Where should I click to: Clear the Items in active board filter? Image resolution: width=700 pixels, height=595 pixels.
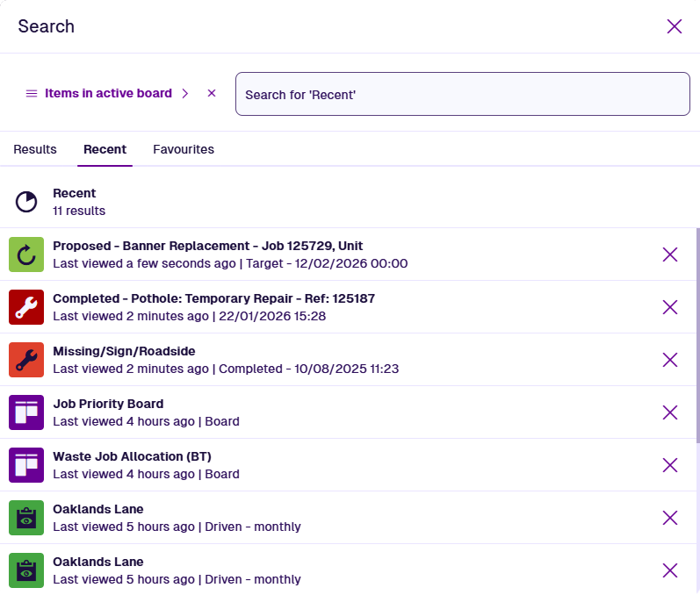212,93
